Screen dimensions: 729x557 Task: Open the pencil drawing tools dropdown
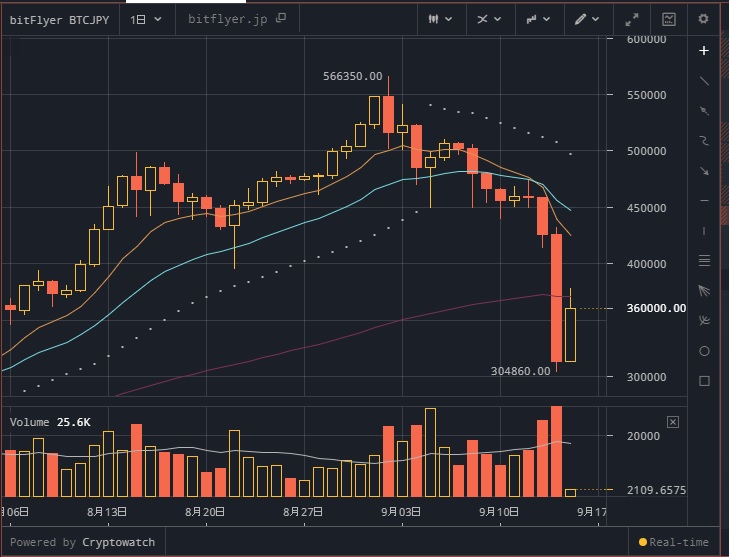coord(587,19)
